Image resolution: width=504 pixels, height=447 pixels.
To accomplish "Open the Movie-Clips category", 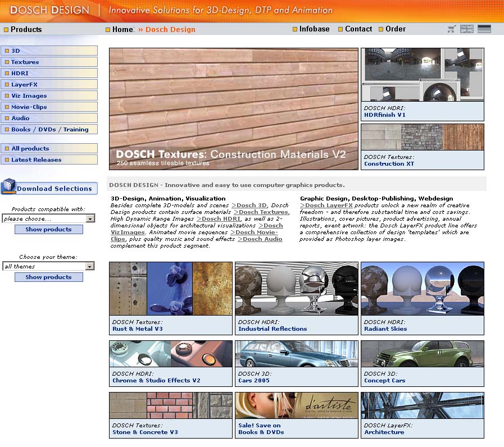I will 49,107.
